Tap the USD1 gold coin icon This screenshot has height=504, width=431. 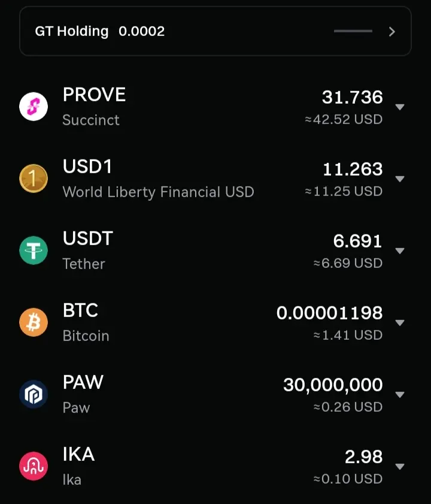34,179
